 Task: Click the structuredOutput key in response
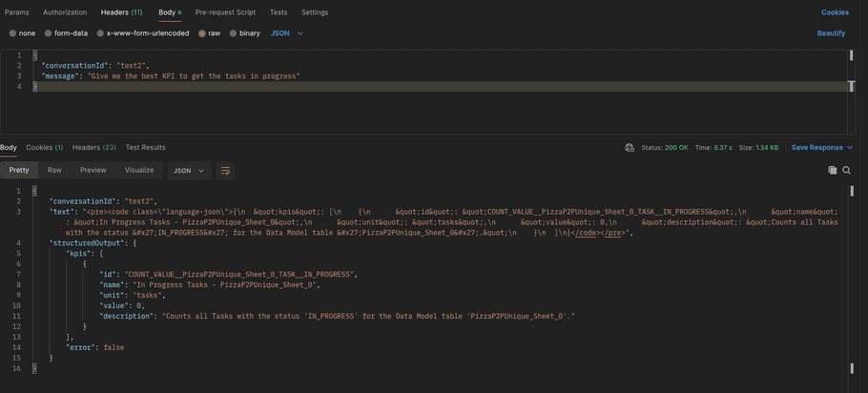pyautogui.click(x=86, y=243)
